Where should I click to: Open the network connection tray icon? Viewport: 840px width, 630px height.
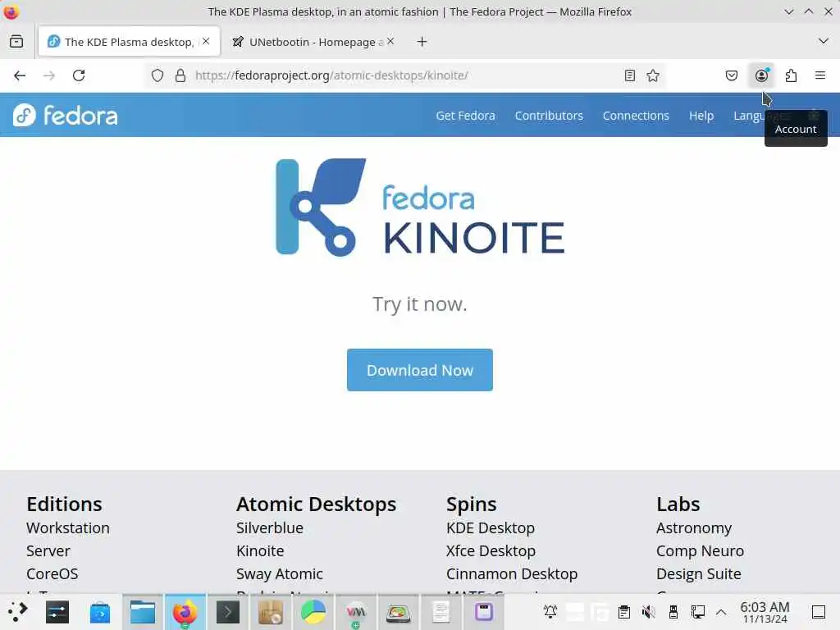(x=697, y=611)
